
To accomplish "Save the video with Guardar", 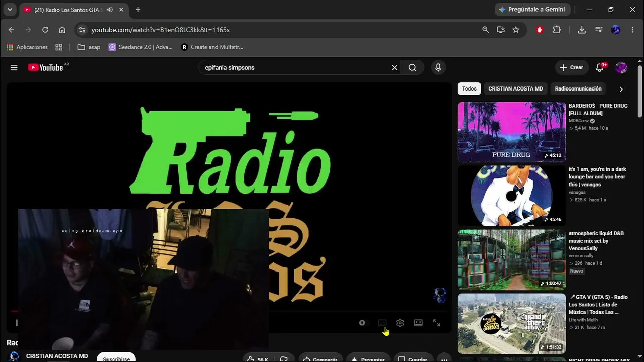I will tap(413, 358).
